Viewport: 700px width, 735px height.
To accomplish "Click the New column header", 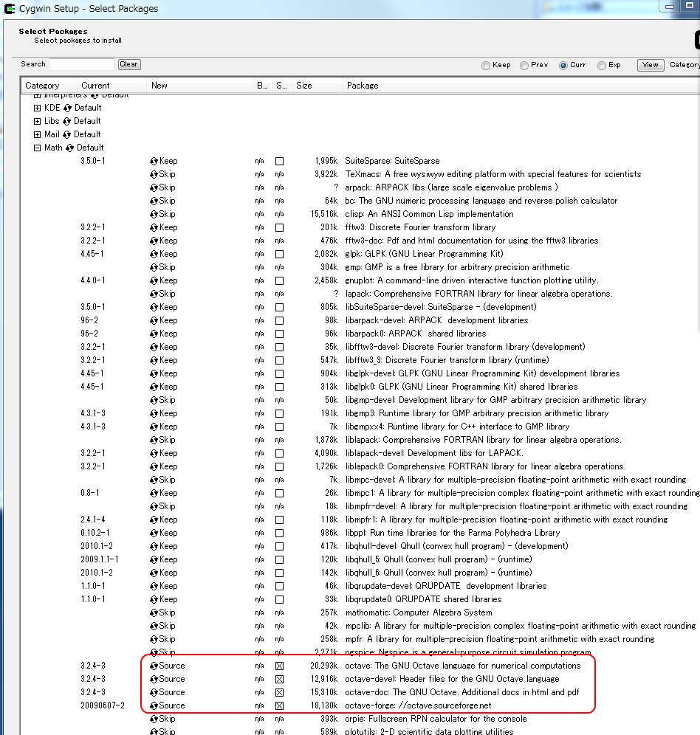I will coord(199,86).
